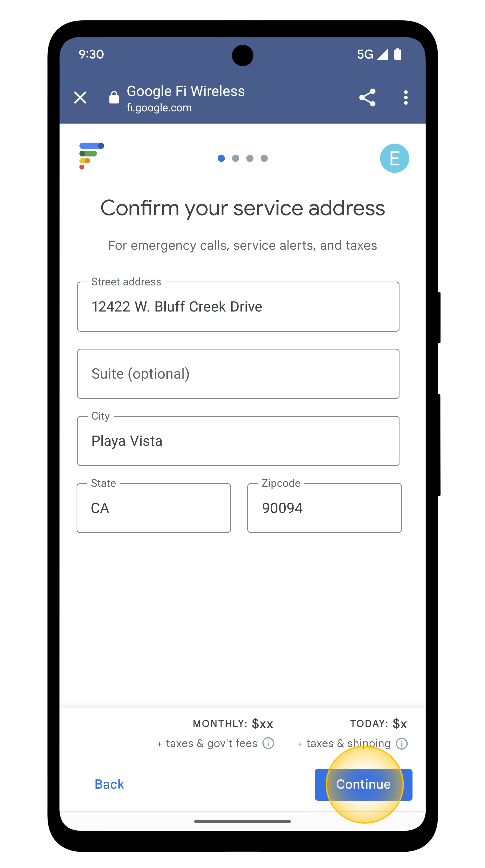
Task: Tap the second progress step dot
Action: pos(236,158)
